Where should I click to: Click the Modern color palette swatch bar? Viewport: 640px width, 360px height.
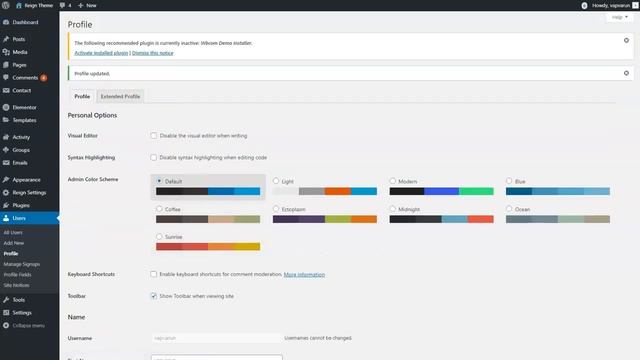442,191
